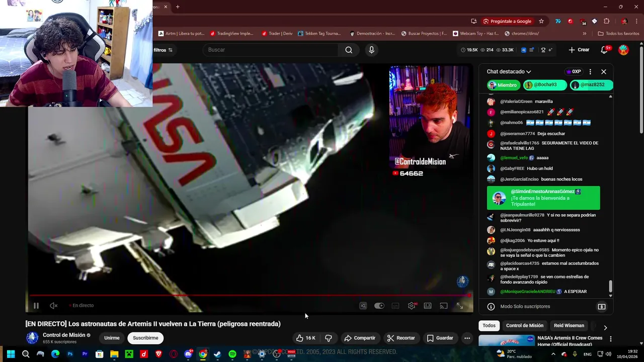Open the chat three-dot options menu

pos(590,71)
